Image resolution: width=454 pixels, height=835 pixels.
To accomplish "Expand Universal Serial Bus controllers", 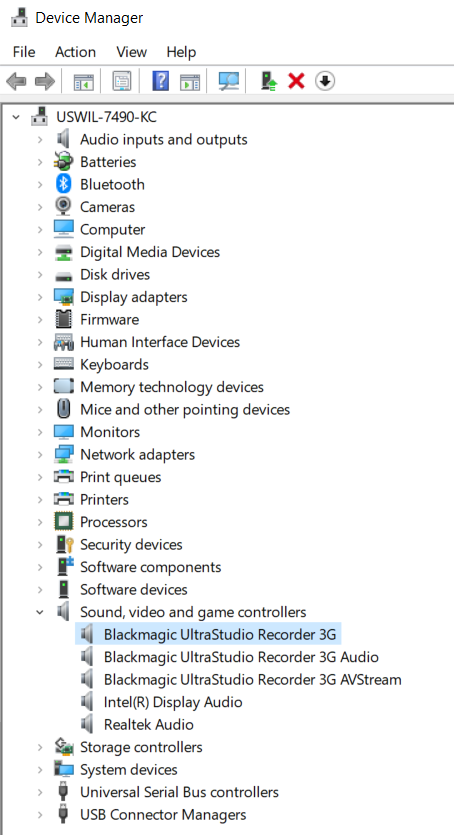I will point(40,792).
